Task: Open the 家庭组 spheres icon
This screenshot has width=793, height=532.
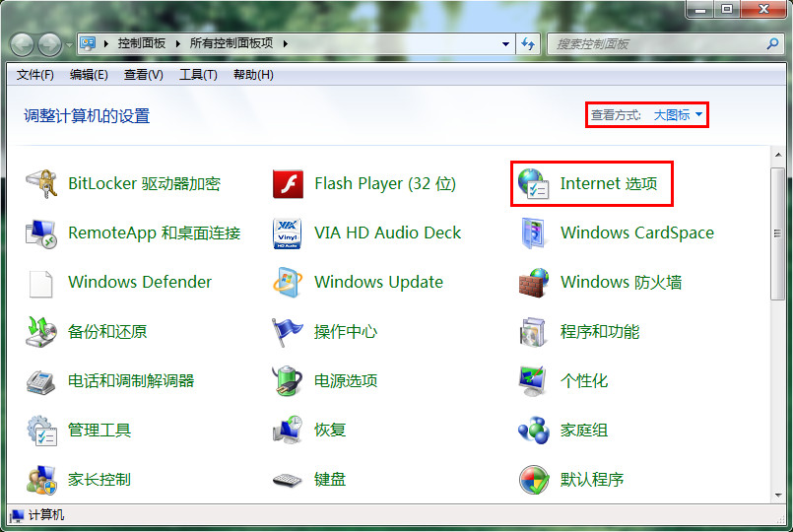Action: tap(534, 431)
